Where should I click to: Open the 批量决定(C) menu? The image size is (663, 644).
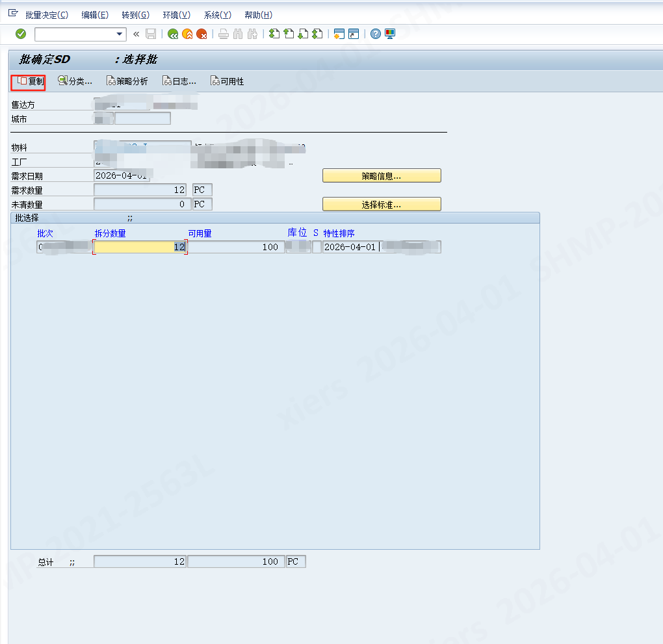(x=47, y=15)
